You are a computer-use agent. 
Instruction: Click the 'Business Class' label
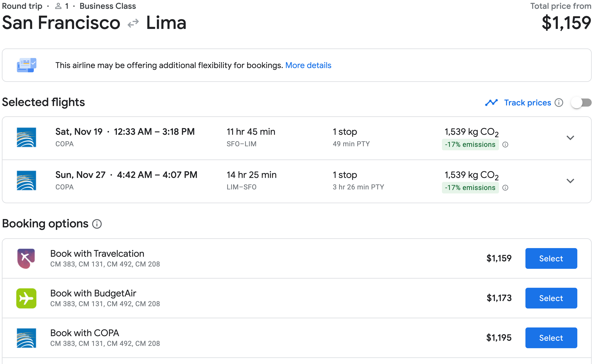pyautogui.click(x=108, y=6)
